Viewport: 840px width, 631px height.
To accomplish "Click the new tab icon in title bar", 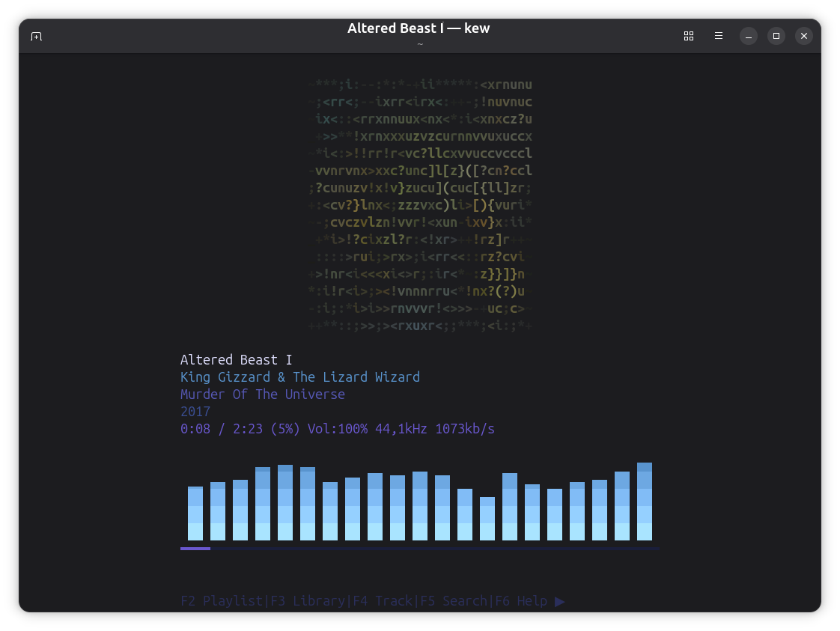I will click(36, 36).
